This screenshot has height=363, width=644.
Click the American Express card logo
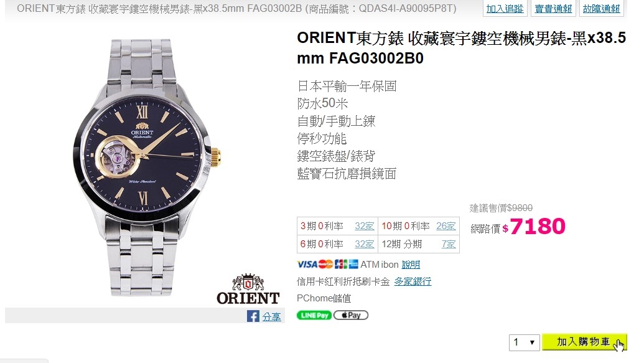pos(353,265)
